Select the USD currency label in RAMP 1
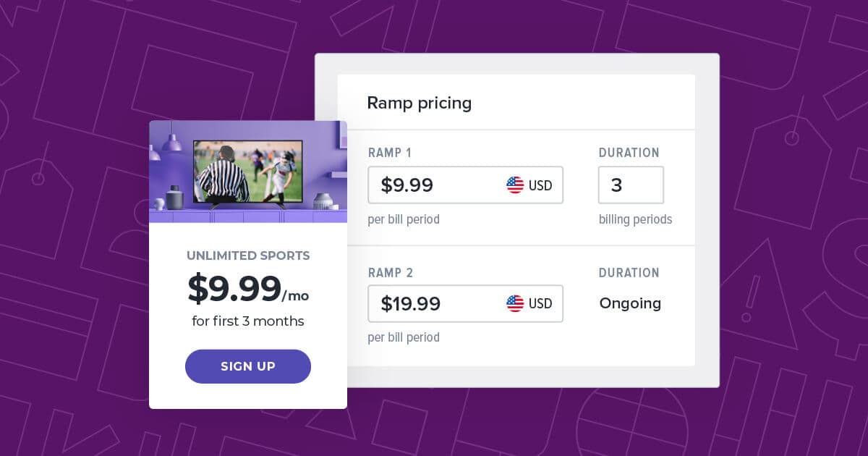 coord(543,185)
